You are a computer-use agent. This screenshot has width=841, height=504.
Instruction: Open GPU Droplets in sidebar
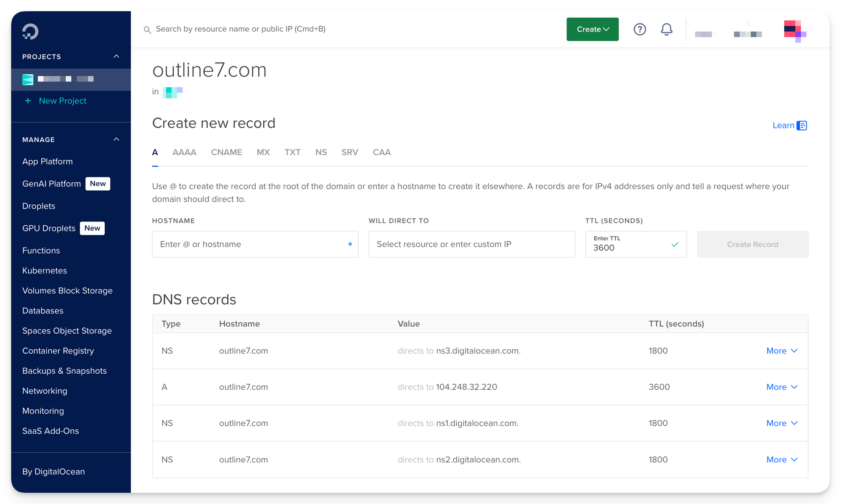click(x=49, y=229)
